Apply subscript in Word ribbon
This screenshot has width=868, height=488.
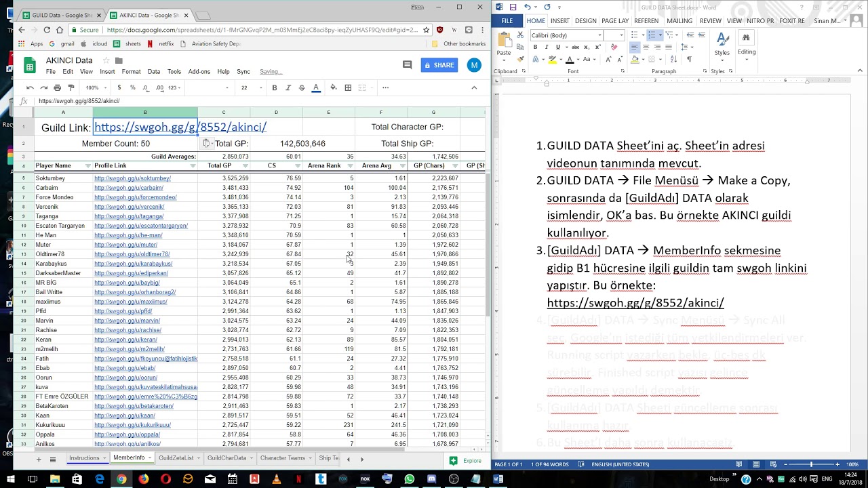tap(587, 47)
